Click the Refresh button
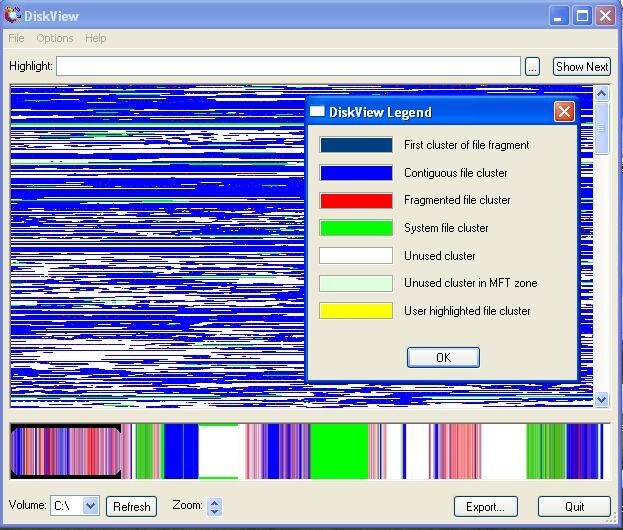The width and height of the screenshot is (623, 530). click(x=132, y=506)
